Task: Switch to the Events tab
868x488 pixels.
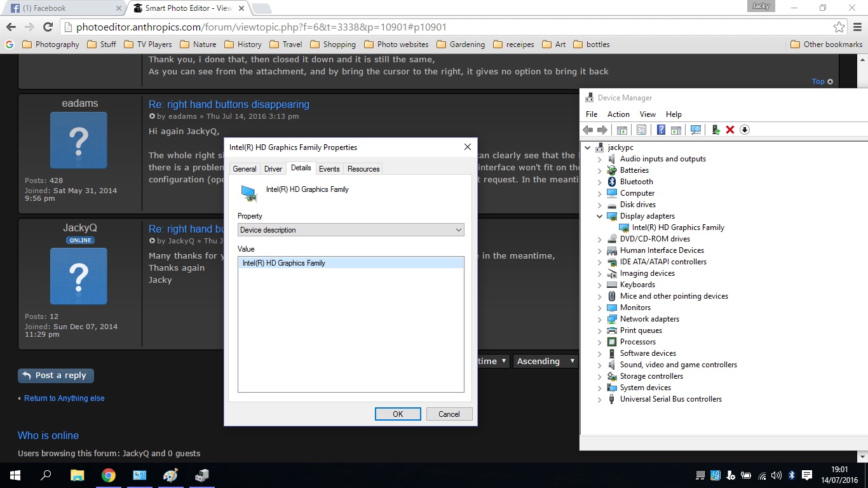Action: click(329, 169)
